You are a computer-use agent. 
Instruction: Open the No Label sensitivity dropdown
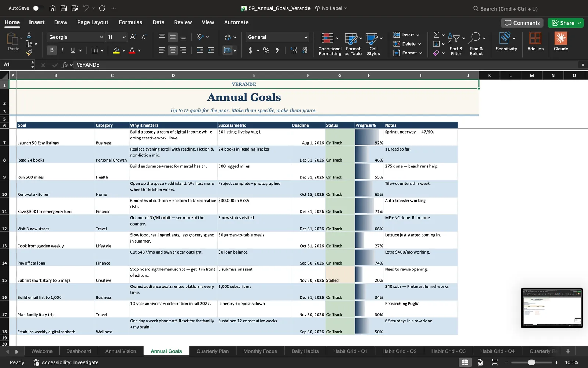pyautogui.click(x=331, y=8)
